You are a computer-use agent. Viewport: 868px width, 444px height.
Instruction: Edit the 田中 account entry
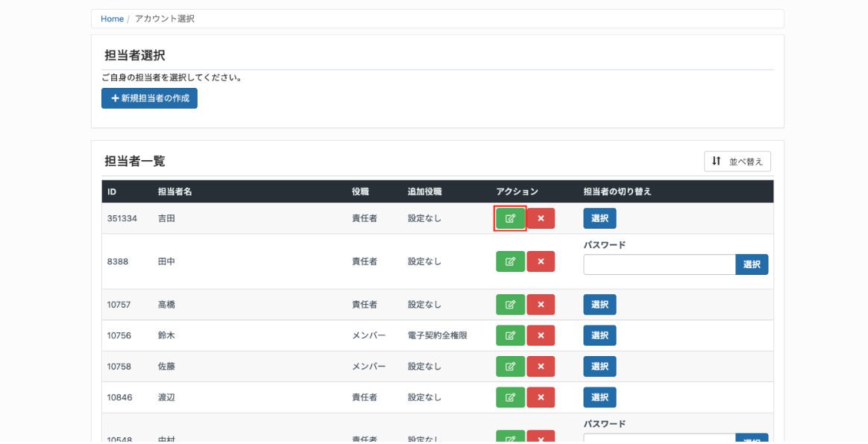[x=510, y=261]
